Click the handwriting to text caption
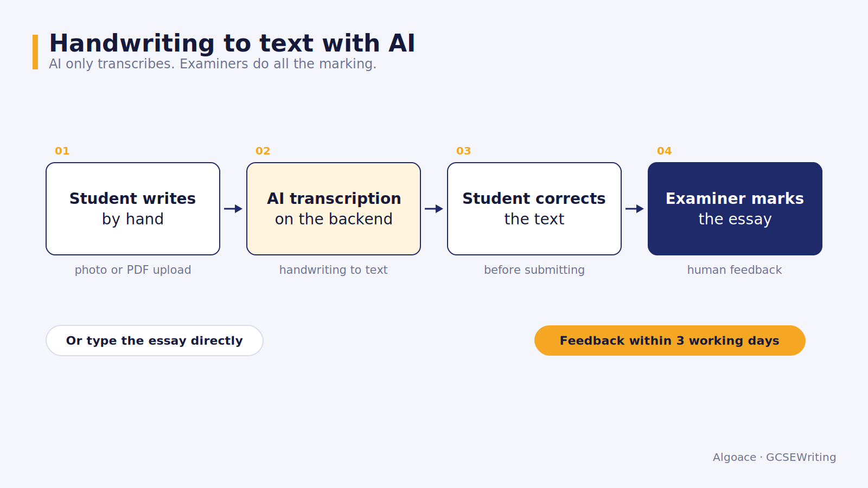This screenshot has height=488, width=868. (x=334, y=270)
